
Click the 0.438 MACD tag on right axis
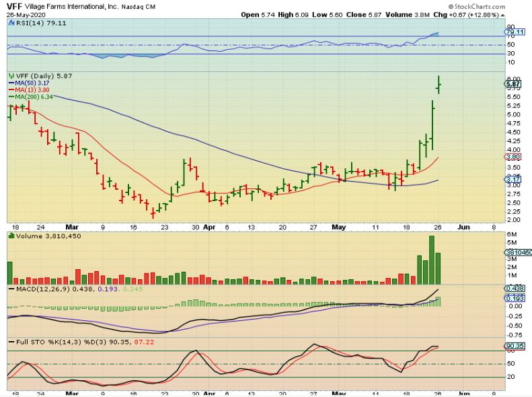(x=515, y=289)
